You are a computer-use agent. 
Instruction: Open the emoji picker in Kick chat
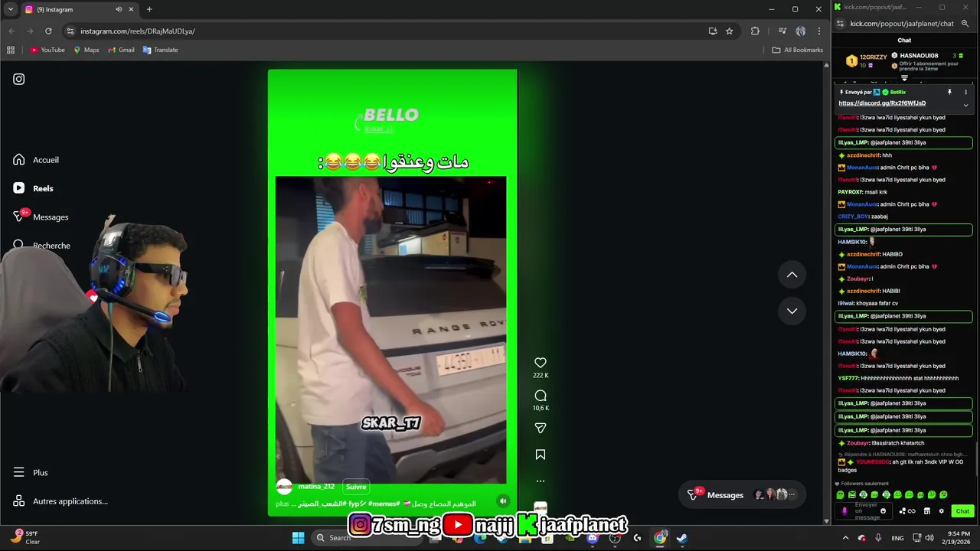pos(883,511)
